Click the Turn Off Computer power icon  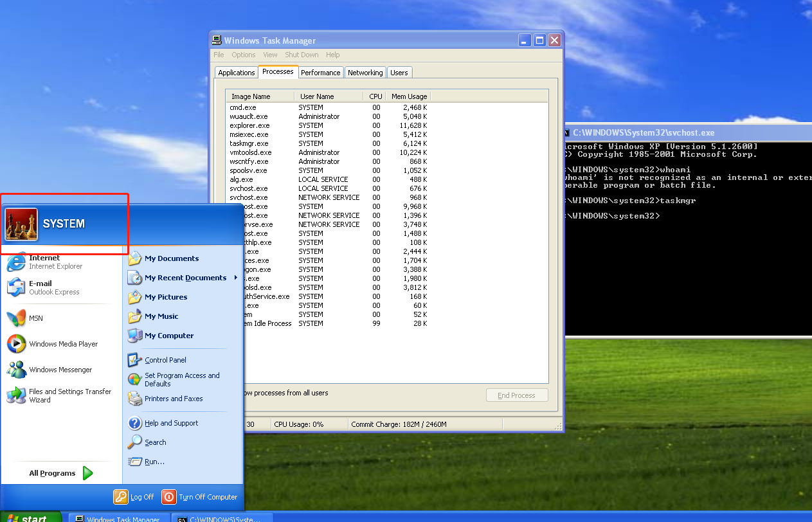169,497
